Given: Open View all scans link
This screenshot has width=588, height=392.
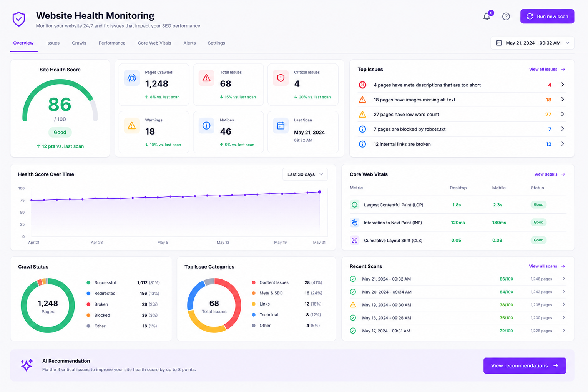Looking at the screenshot, I should point(547,266).
